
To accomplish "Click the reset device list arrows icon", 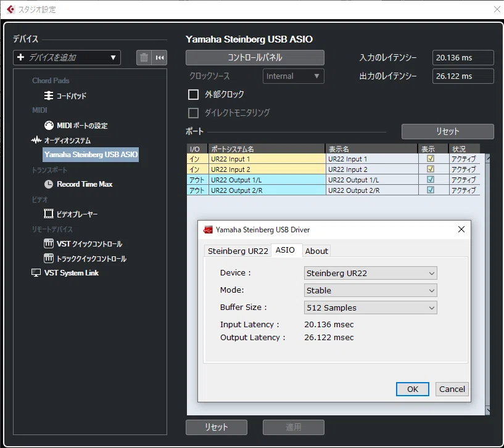I will tap(160, 57).
